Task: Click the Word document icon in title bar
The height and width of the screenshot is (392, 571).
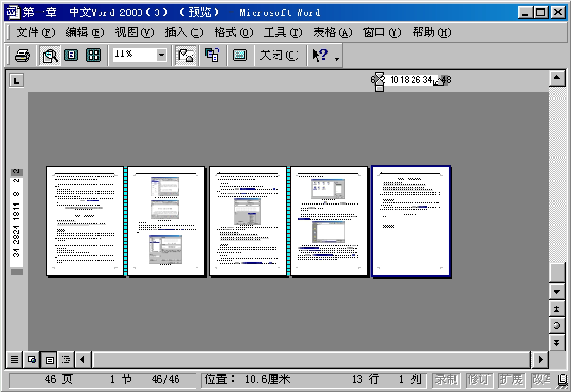Action: [13, 12]
